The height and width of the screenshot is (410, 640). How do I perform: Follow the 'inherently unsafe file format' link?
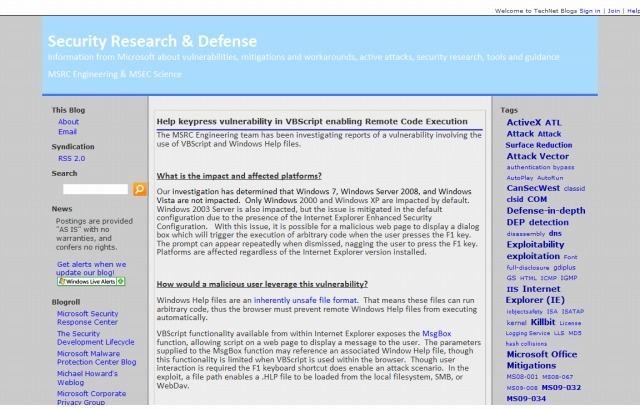pyautogui.click(x=305, y=300)
